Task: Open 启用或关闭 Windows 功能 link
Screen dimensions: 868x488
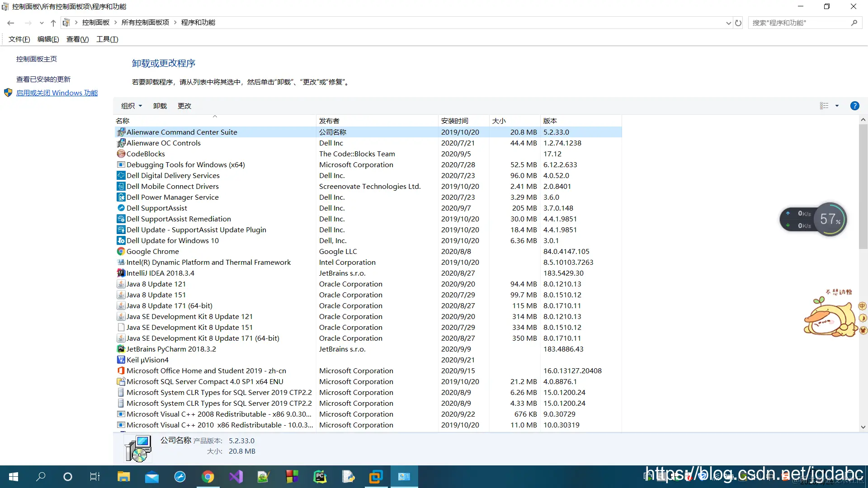Action: (x=57, y=93)
